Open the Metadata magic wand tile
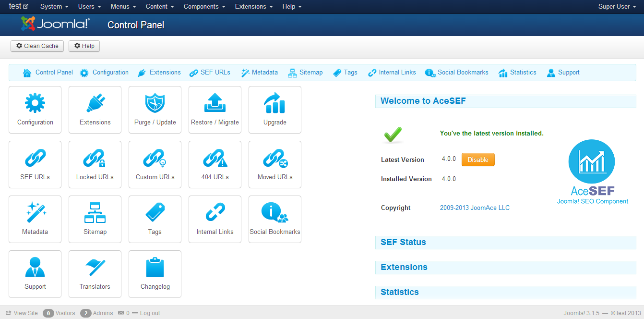Image resolution: width=644 pixels, height=319 pixels. (35, 219)
